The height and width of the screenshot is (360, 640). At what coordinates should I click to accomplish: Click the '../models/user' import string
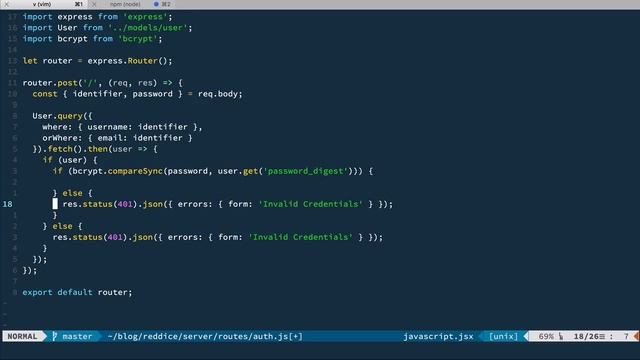[x=147, y=28]
